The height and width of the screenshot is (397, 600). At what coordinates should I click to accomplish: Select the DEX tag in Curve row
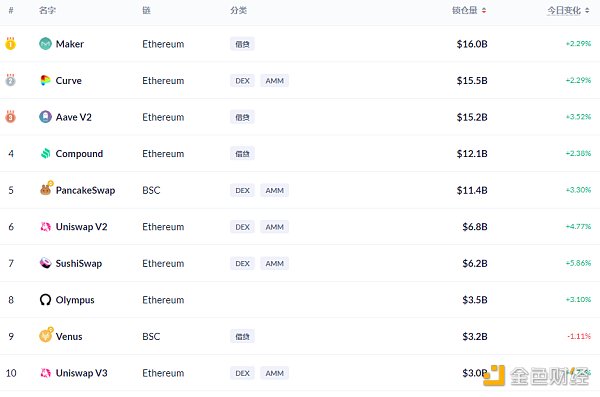[x=242, y=81]
